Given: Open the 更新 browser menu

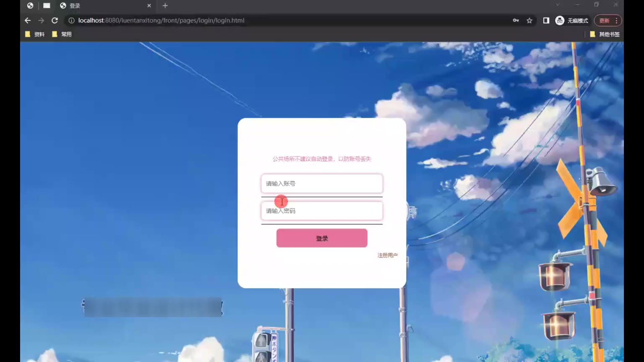Looking at the screenshot, I should [608, 20].
